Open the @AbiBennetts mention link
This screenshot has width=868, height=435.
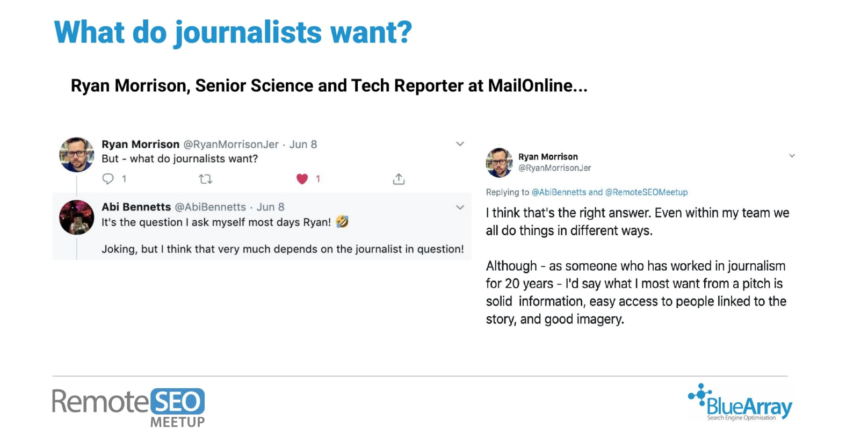(x=559, y=192)
